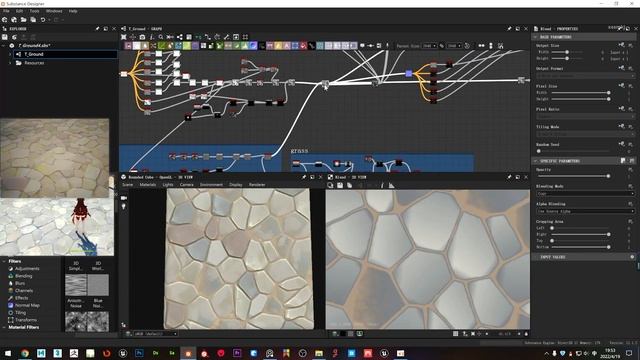640x360 pixels.
Task: Expand the Resources folder
Action: click(10, 63)
